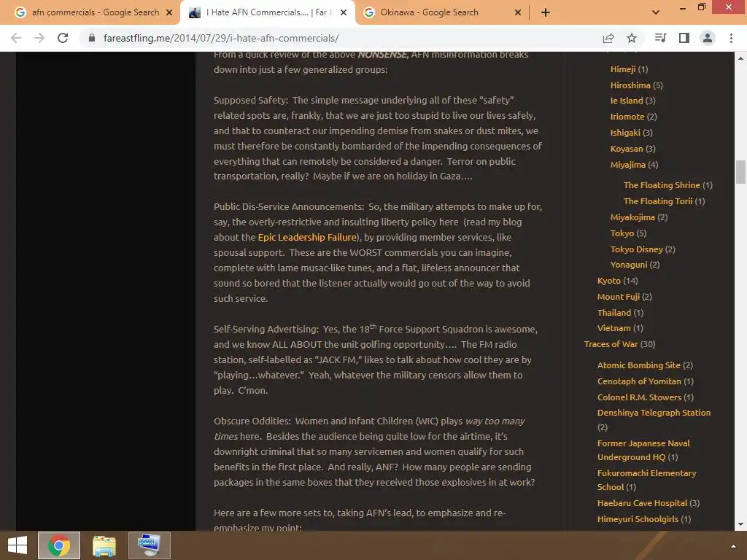Screen dimensions: 747x560
Task: Open the Himeji category link
Action: (623, 69)
